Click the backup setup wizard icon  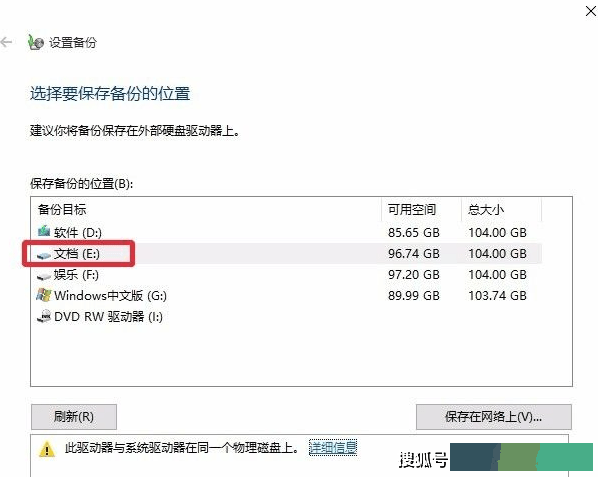click(x=36, y=42)
